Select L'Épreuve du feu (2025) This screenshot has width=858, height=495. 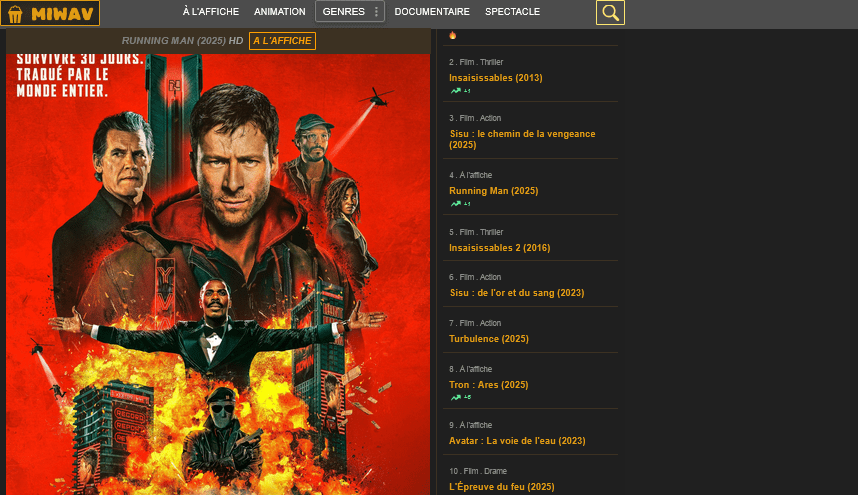pyautogui.click(x=501, y=487)
